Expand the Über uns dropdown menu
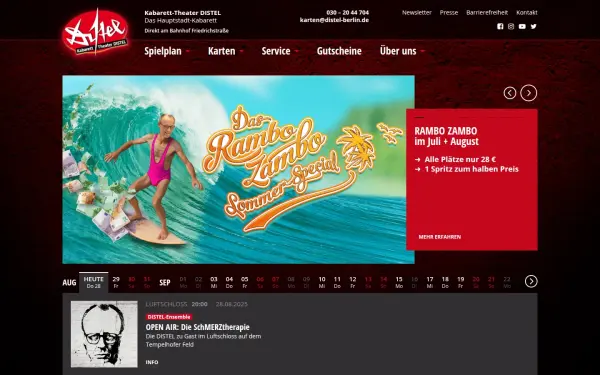 (402, 51)
